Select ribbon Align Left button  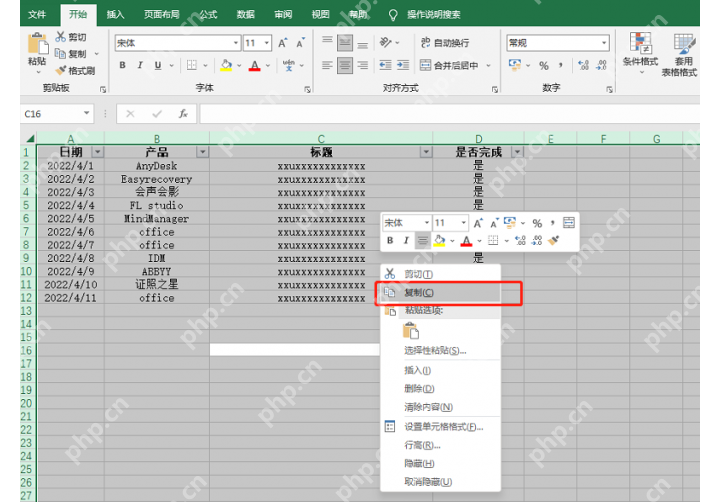click(327, 65)
